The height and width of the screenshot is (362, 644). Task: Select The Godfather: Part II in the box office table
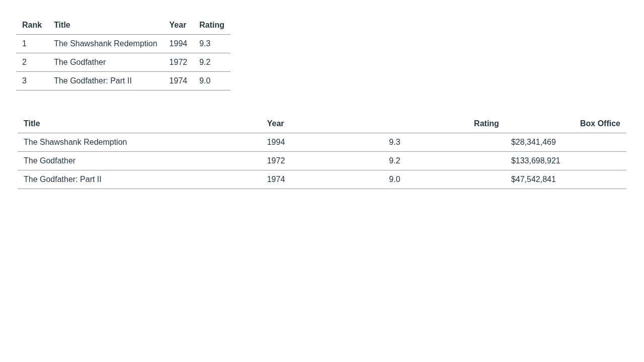(62, 179)
